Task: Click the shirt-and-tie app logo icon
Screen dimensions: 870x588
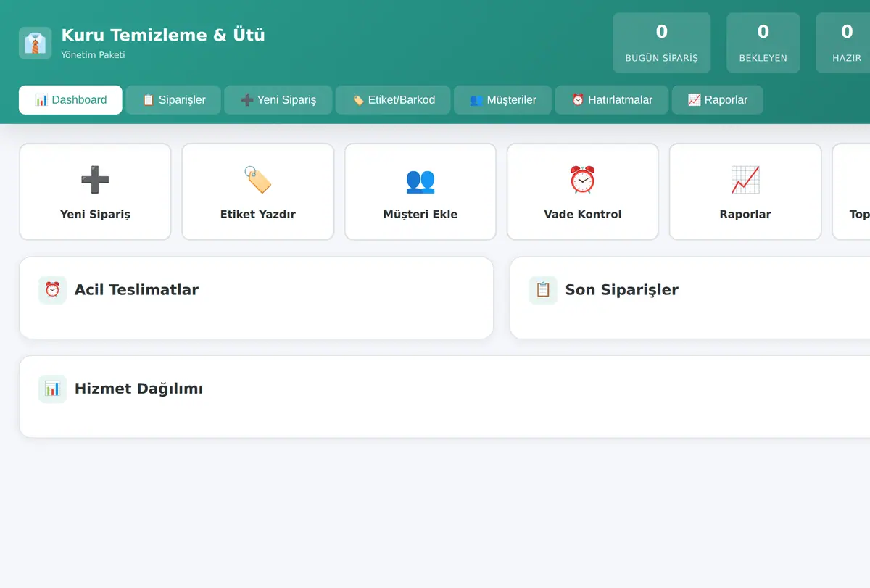Action: point(35,43)
